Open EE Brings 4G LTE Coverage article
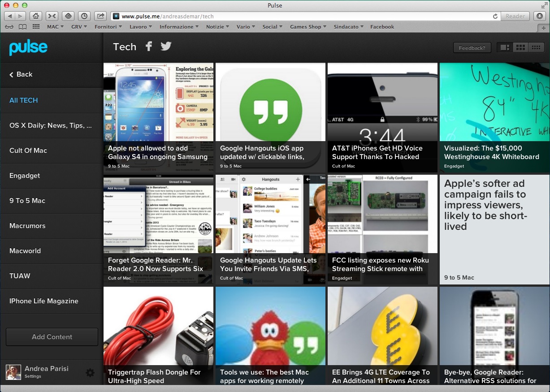 [x=383, y=336]
